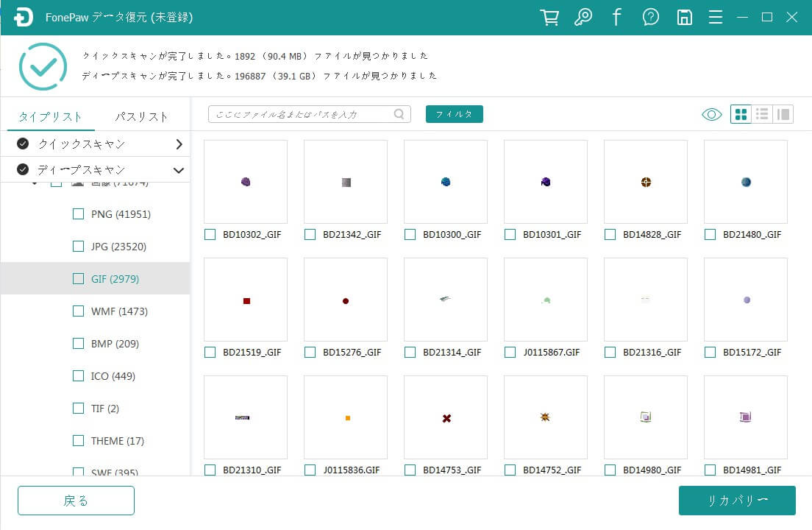Open thumbnail of BD14980_.GIF

pyautogui.click(x=646, y=417)
